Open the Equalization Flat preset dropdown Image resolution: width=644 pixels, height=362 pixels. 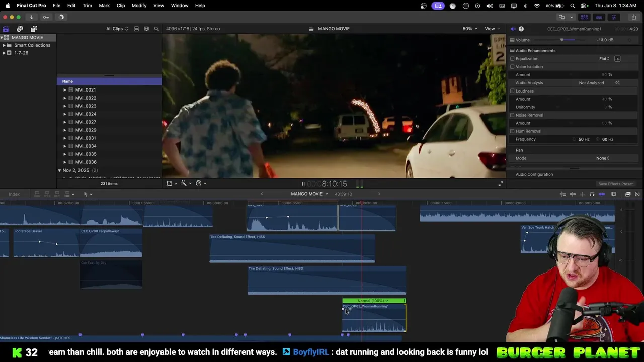(604, 59)
